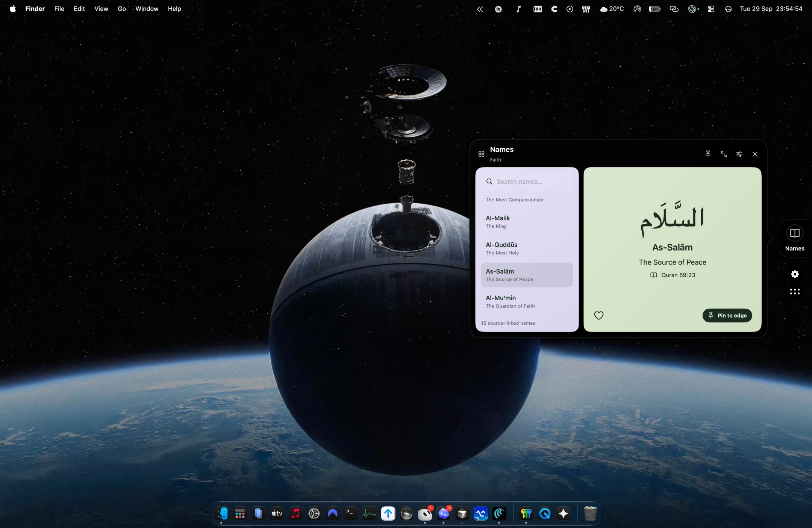Favorite As-Salām with the heart icon
Image resolution: width=812 pixels, height=528 pixels.
[598, 315]
